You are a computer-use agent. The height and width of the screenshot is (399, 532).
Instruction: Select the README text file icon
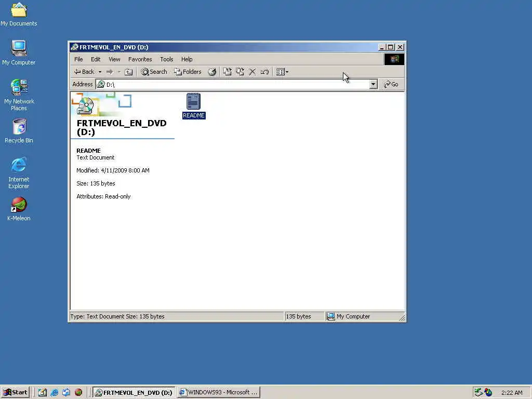point(194,106)
